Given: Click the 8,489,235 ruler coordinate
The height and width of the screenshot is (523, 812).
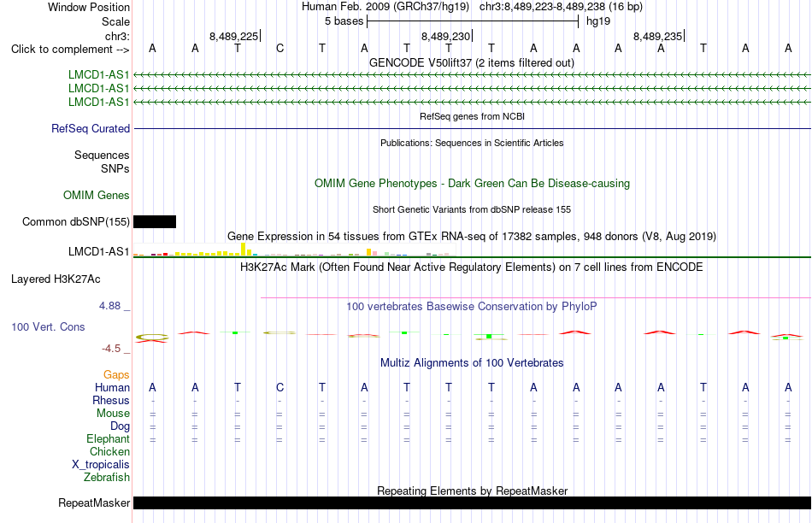Looking at the screenshot, I should [x=657, y=36].
